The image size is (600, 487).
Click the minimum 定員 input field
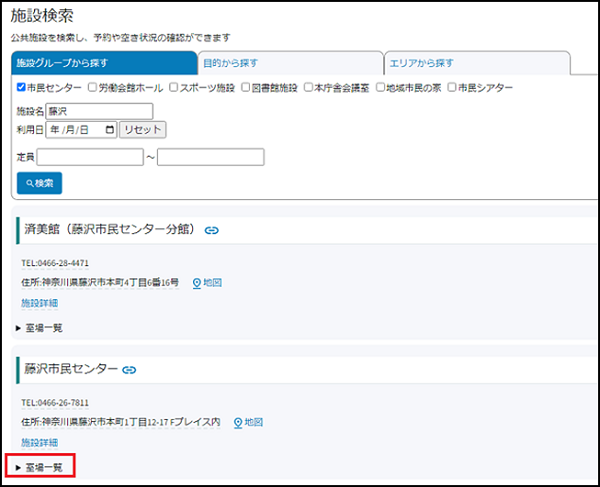[90, 157]
